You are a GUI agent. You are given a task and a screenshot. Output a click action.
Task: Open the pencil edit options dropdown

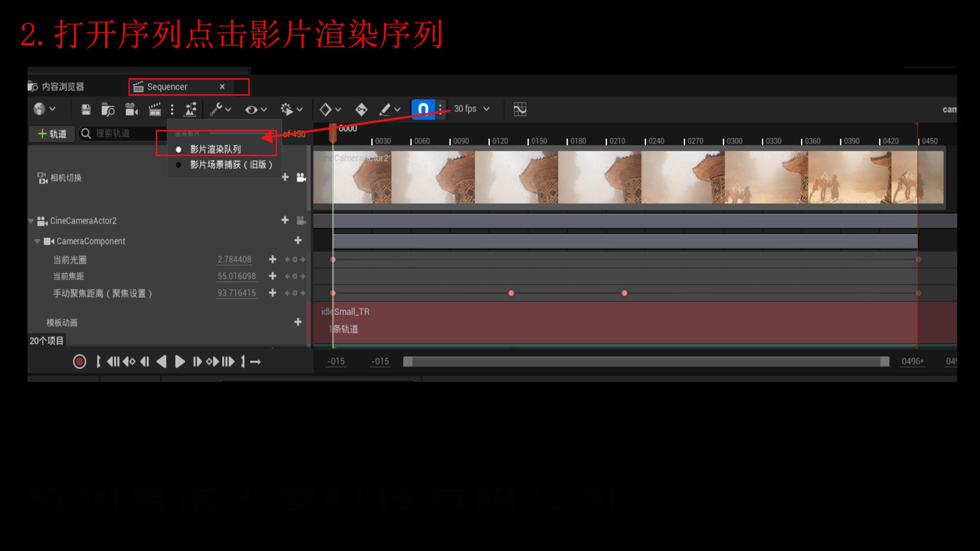(x=389, y=110)
